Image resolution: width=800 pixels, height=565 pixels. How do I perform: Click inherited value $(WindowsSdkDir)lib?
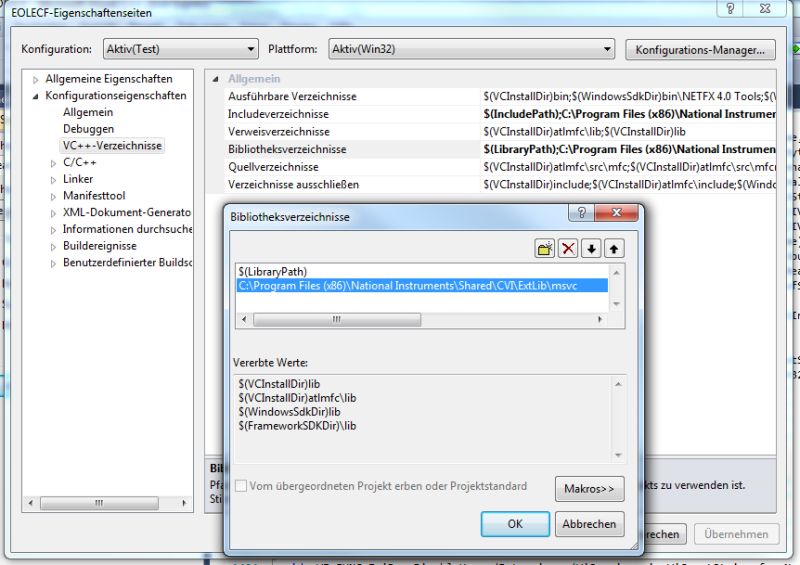[x=289, y=412]
